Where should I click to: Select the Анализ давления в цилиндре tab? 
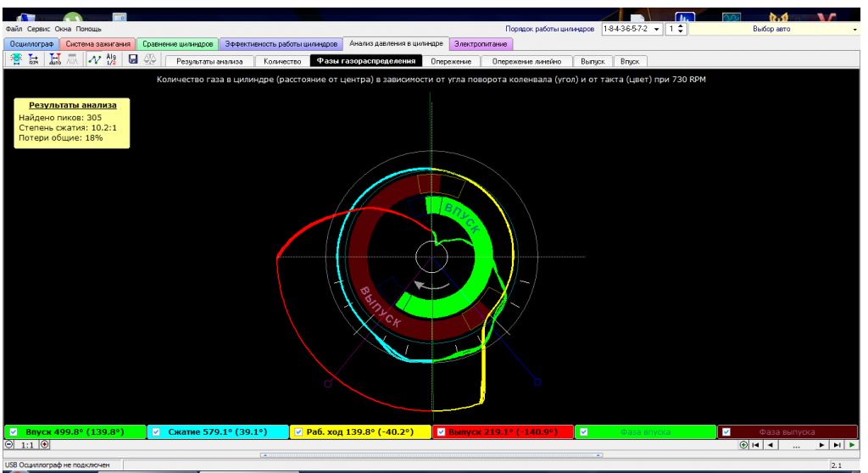396,43
